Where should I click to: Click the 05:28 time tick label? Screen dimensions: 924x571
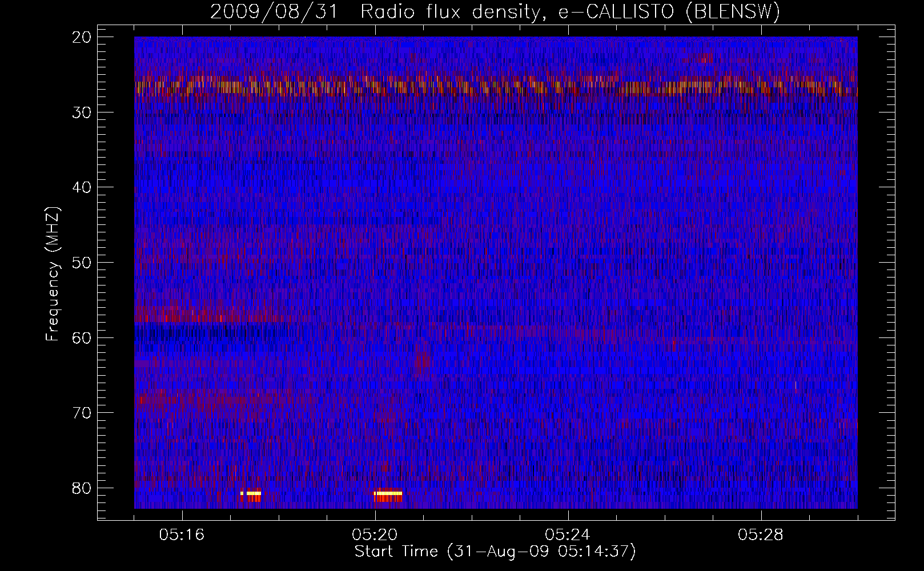tap(761, 535)
